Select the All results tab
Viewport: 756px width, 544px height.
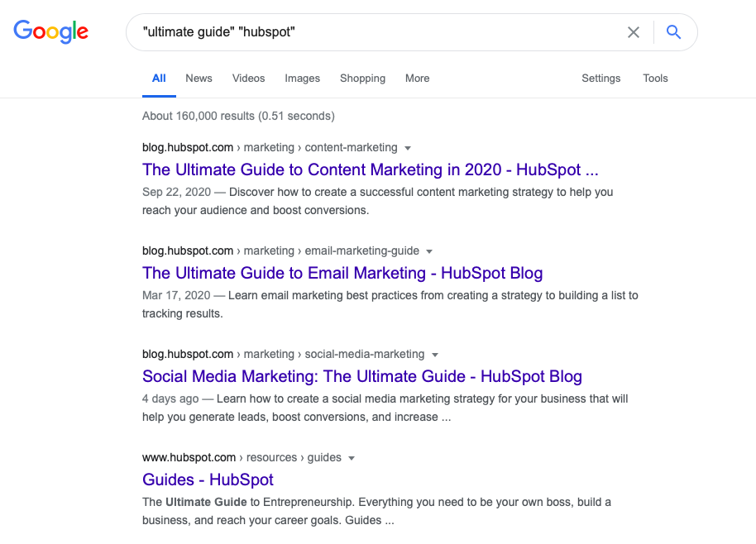pos(159,79)
